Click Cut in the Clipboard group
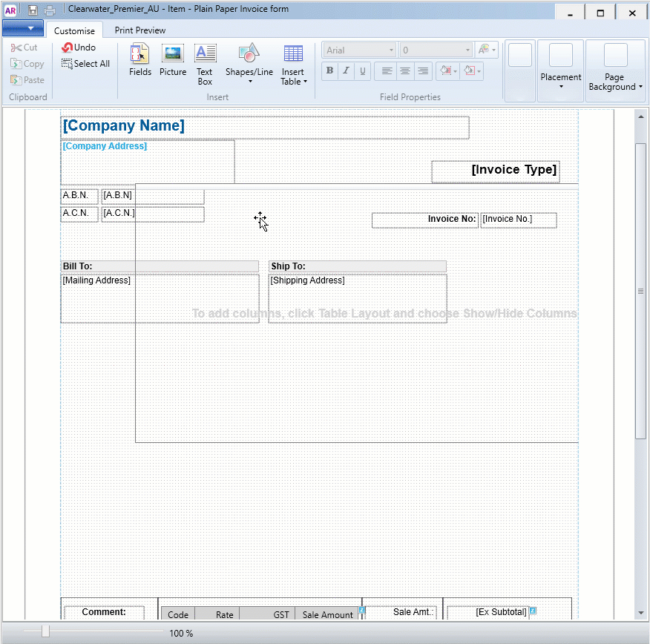Screen dimensions: 650x644 point(24,47)
